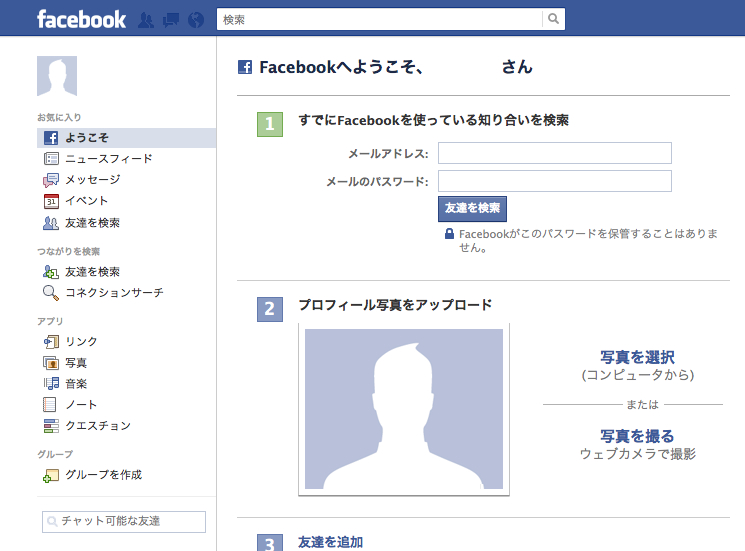Click the calendar icon beside イベント
The width and height of the screenshot is (745, 551).
(51, 201)
